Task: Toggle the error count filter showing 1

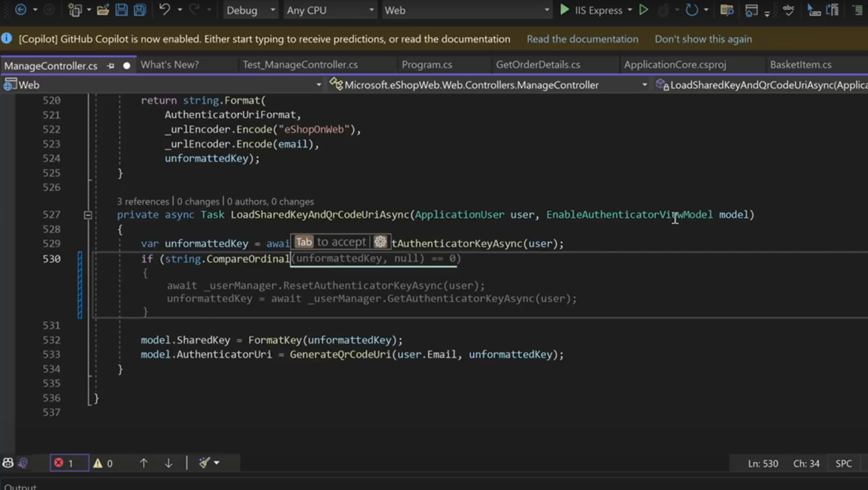Action: tap(69, 463)
